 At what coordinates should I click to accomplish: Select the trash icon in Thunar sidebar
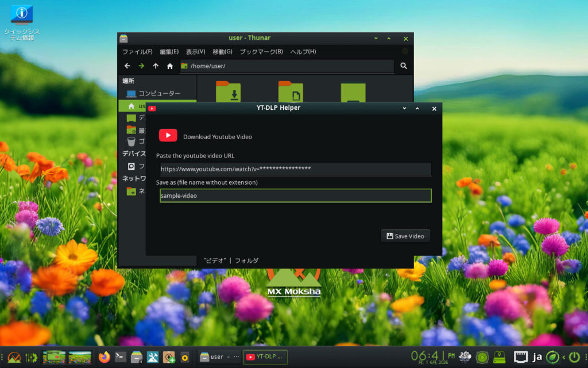(x=131, y=141)
